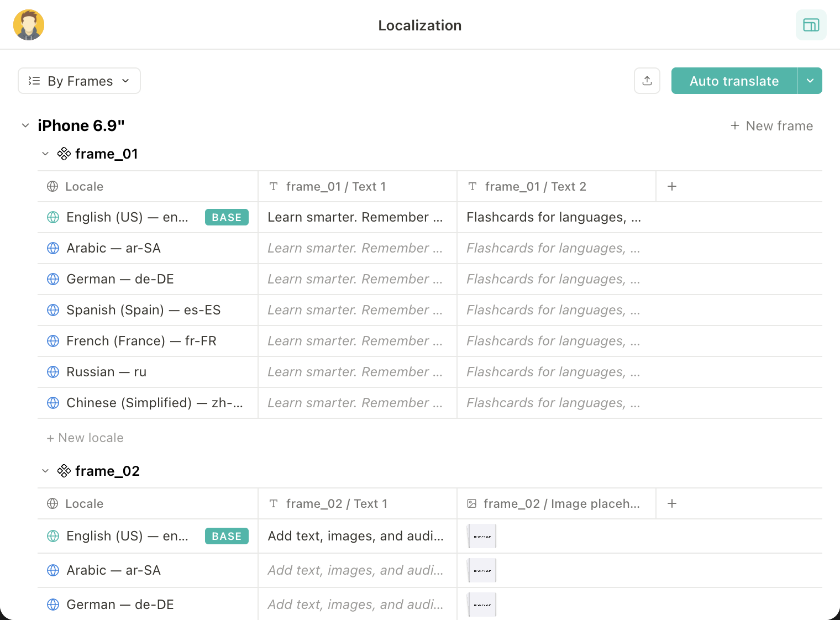Click New locale under frame_01
Screen dimensions: 840x620
pyautogui.click(x=85, y=438)
